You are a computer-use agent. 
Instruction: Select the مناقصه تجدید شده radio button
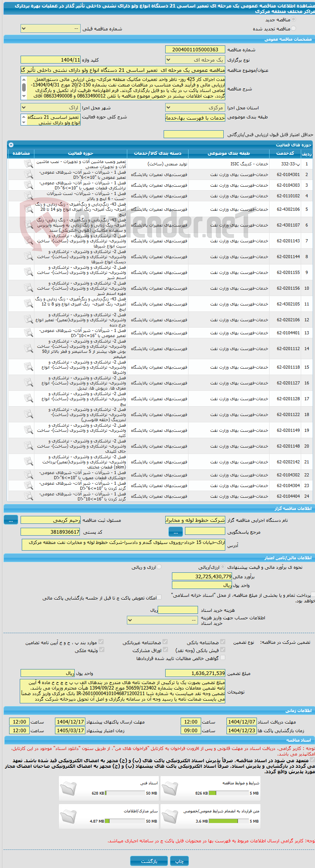[x=293, y=28]
